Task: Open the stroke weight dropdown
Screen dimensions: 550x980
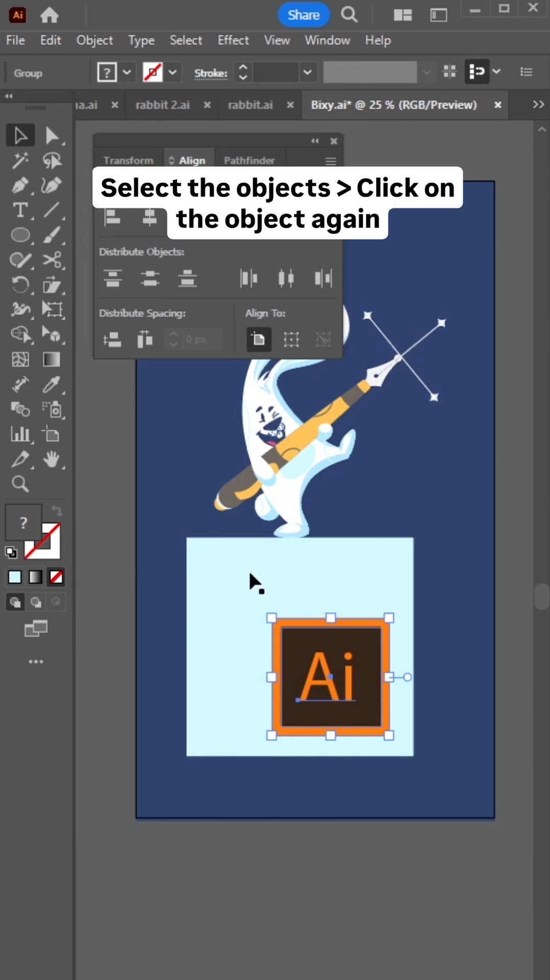Action: point(307,72)
